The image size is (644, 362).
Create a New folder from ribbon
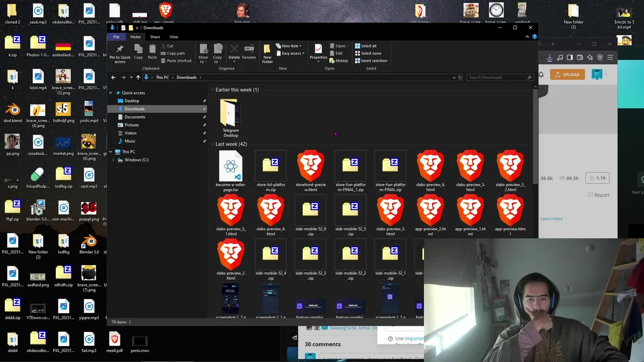[x=267, y=53]
